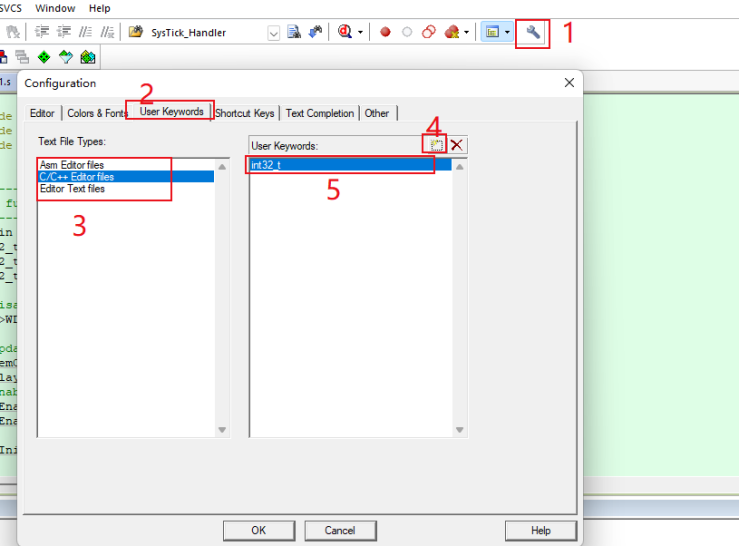739x546 pixels.
Task: Switch to the Shortcut Keys tab
Action: [x=244, y=113]
